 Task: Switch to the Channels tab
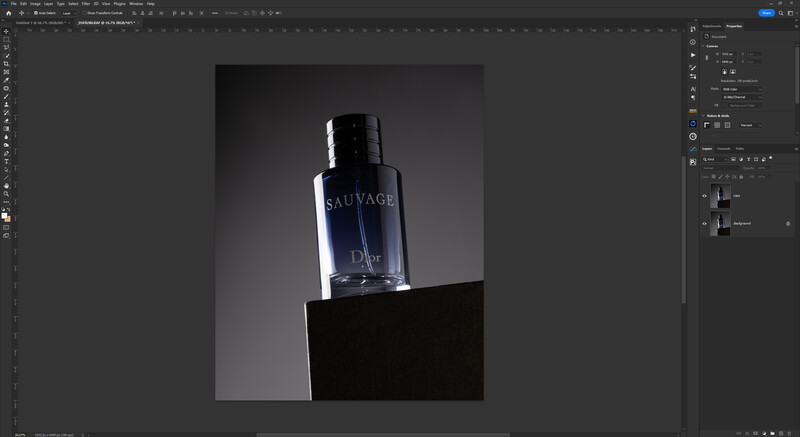(x=723, y=148)
